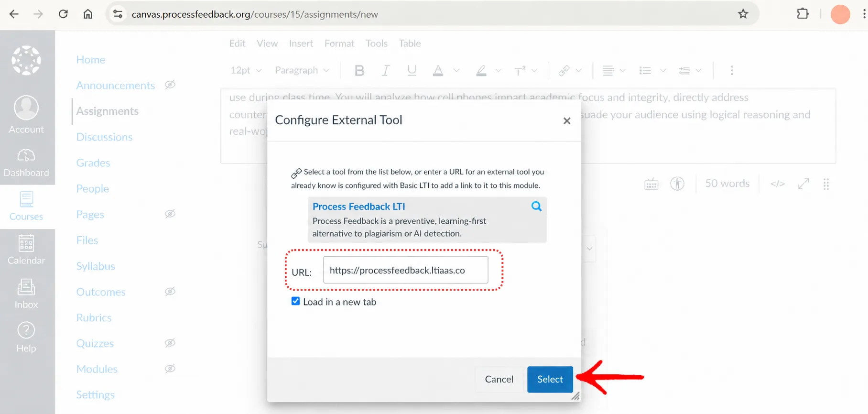Toggle italic formatting in editor
The width and height of the screenshot is (868, 414).
(385, 71)
